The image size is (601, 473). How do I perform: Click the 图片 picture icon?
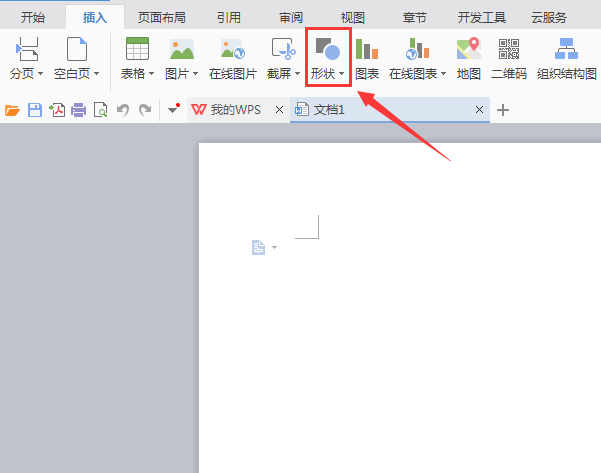[182, 49]
